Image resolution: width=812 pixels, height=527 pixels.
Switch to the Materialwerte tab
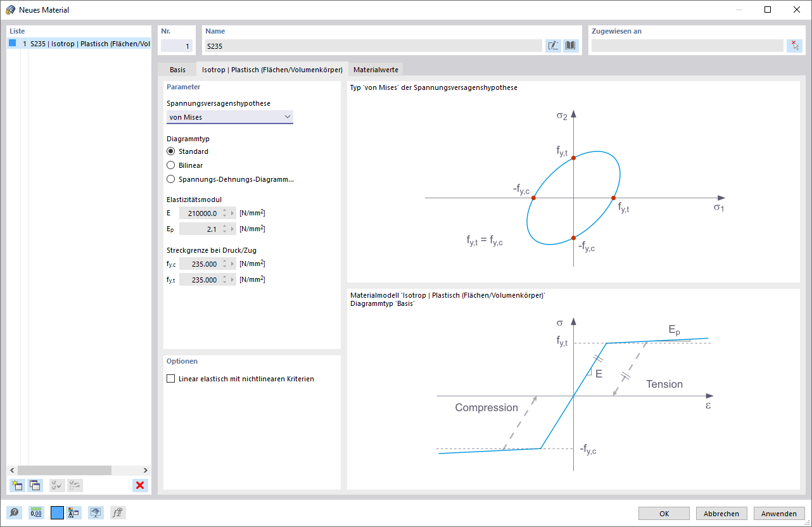pyautogui.click(x=376, y=70)
